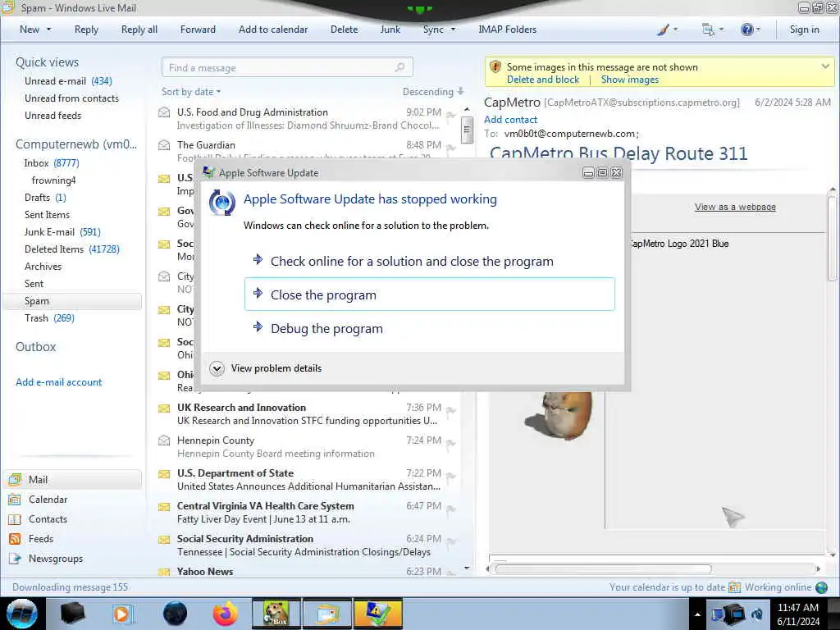Click Delete in the toolbar
This screenshot has height=630, width=840.
click(344, 30)
